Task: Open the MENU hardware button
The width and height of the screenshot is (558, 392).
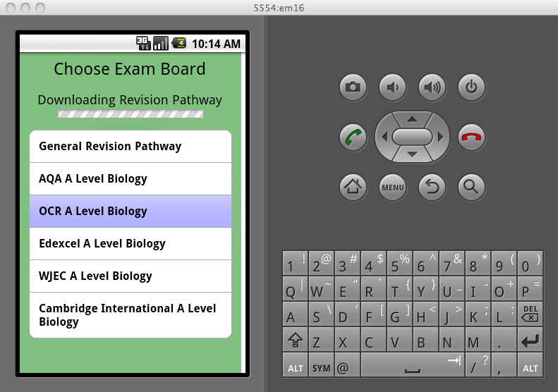Action: (x=392, y=187)
